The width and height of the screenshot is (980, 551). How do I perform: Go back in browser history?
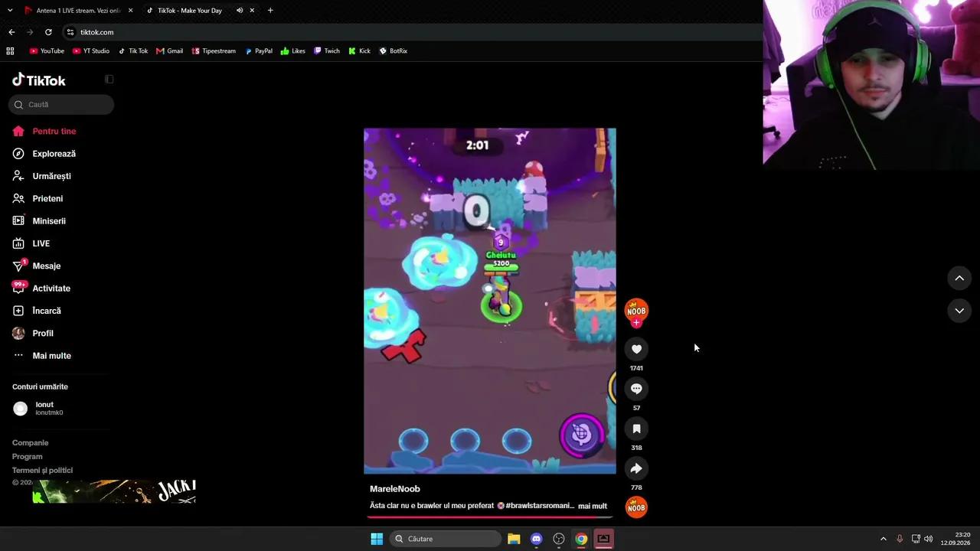pyautogui.click(x=11, y=32)
